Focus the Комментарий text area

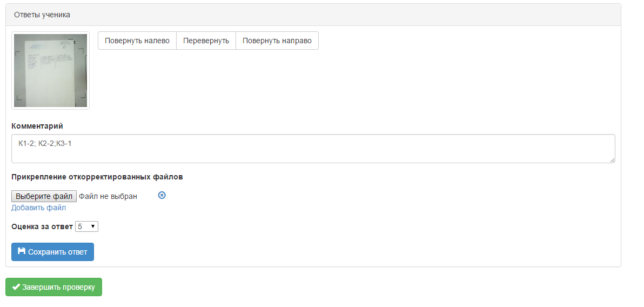(x=313, y=152)
